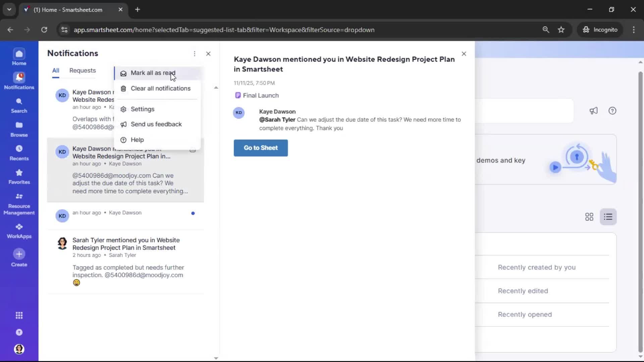644x362 pixels.
Task: Switch to grid view
Action: click(589, 217)
